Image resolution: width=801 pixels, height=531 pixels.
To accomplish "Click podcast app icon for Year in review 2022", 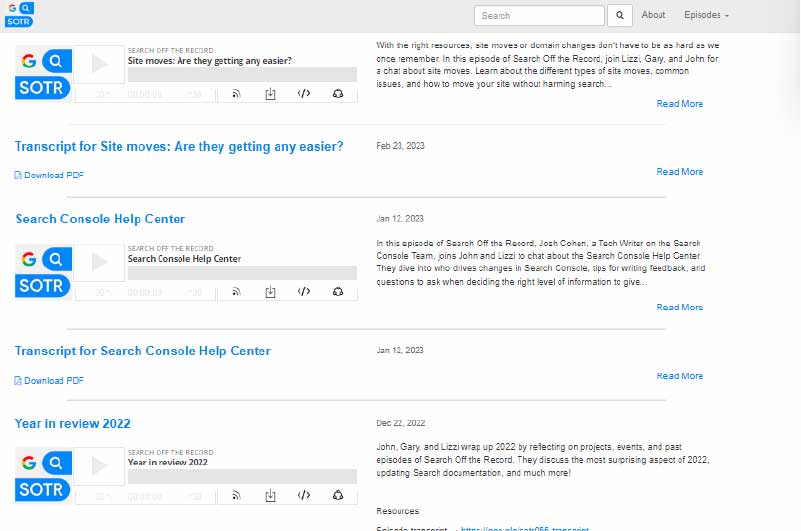I will [x=338, y=495].
